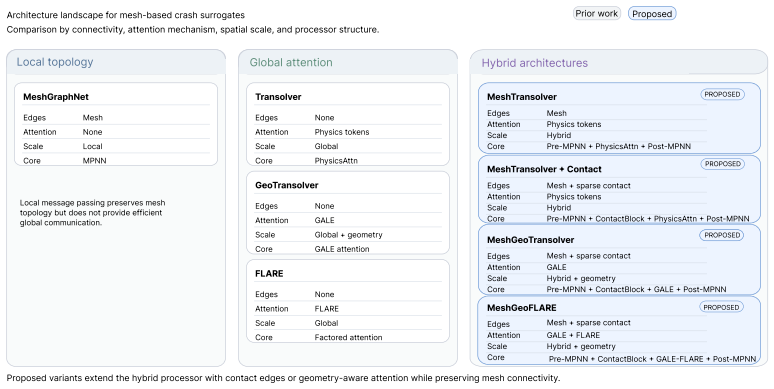Screen dimensions: 774x389
Task: Click the Prior work legend pill
Action: point(596,14)
